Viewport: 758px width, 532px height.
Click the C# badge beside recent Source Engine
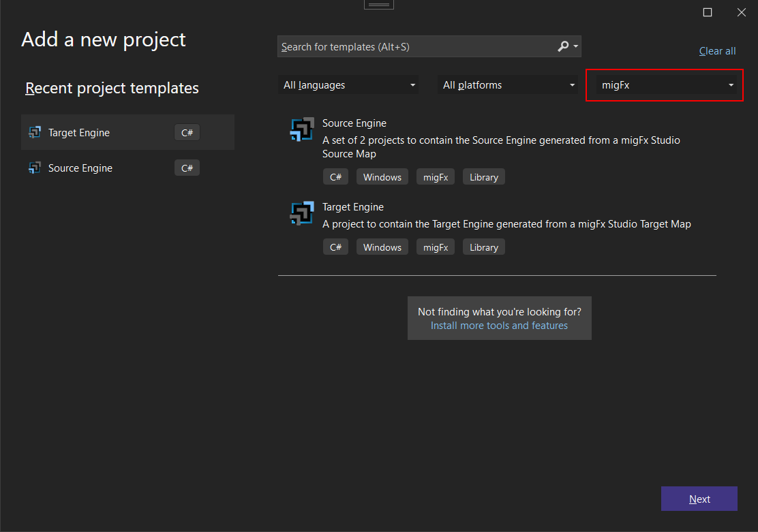pyautogui.click(x=187, y=168)
